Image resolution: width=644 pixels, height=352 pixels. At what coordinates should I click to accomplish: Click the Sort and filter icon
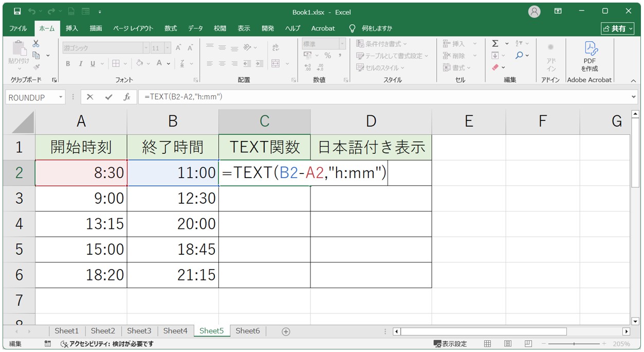tap(519, 44)
